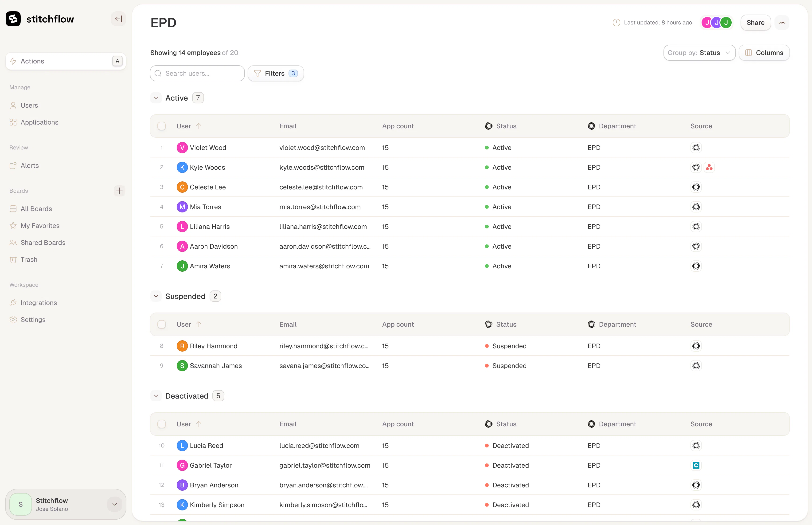Viewport: 812px width, 525px height.
Task: Open the Filters dropdown with 3 active
Action: point(275,73)
